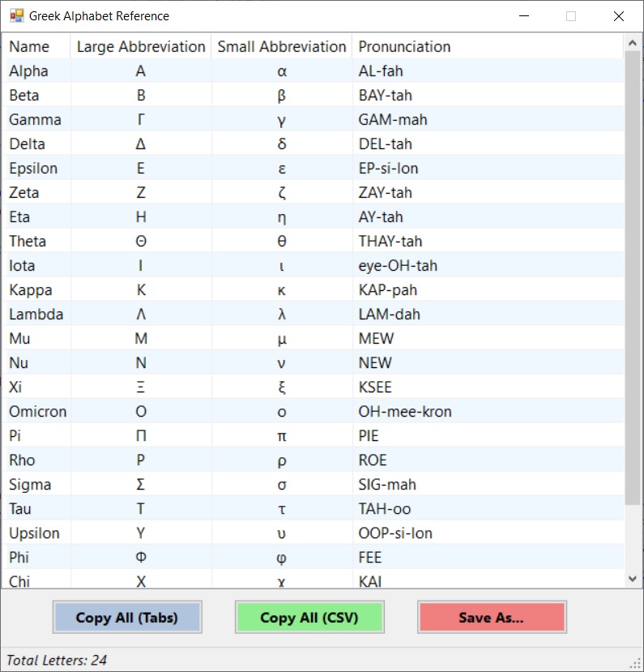Select the Omicron row
The width and height of the screenshot is (644, 672).
[37, 412]
